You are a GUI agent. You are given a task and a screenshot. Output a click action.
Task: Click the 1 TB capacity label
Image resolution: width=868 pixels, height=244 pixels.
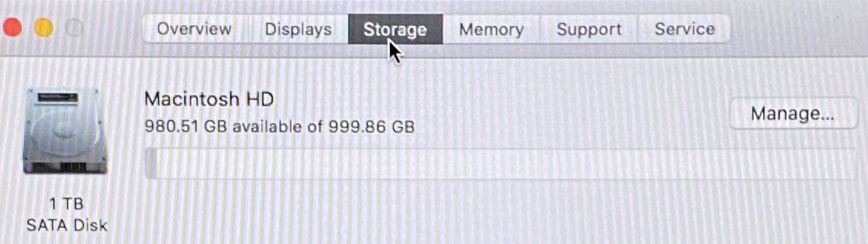click(67, 203)
